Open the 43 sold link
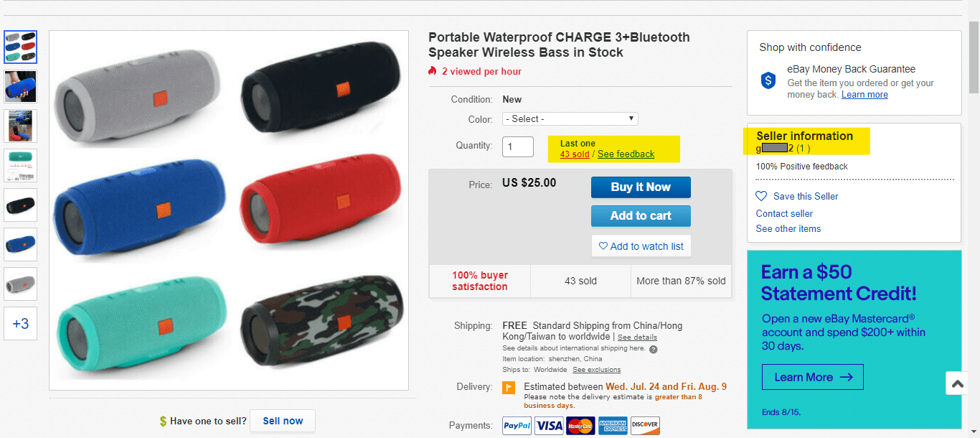Viewport: 980px width, 438px height. 575,154
